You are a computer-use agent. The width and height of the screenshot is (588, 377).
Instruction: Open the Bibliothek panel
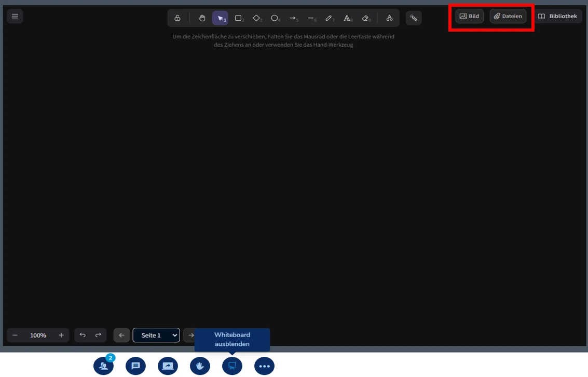(x=558, y=16)
